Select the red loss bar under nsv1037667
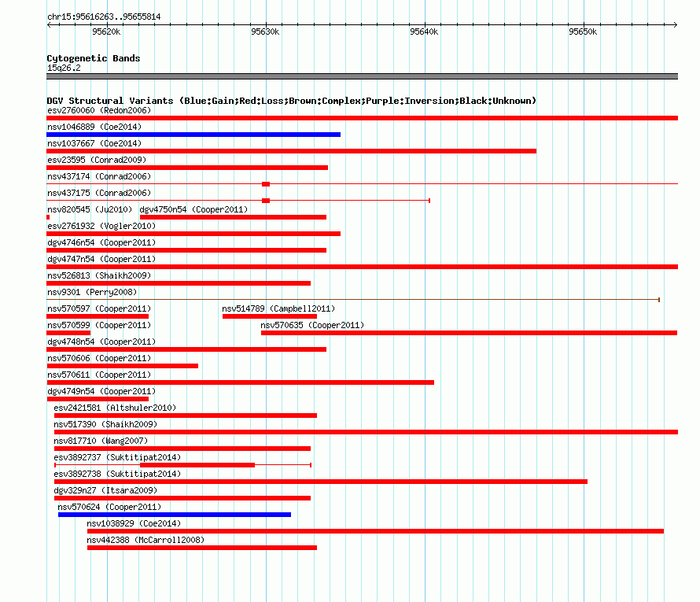The width and height of the screenshot is (700, 602). coord(291,151)
